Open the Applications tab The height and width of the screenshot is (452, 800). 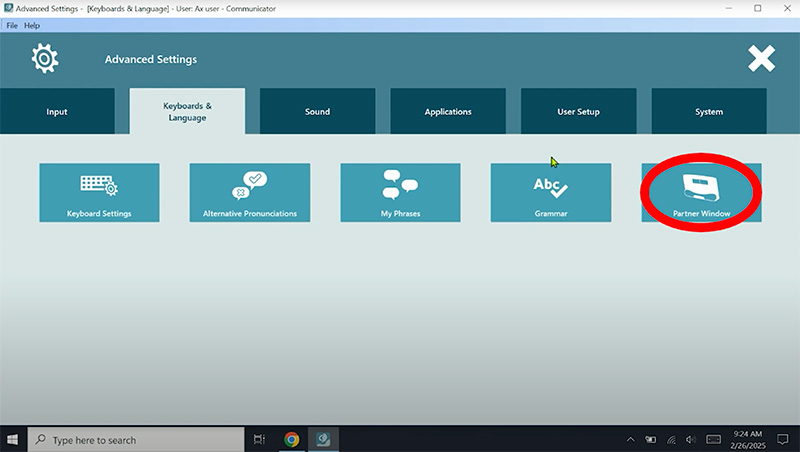tap(448, 112)
